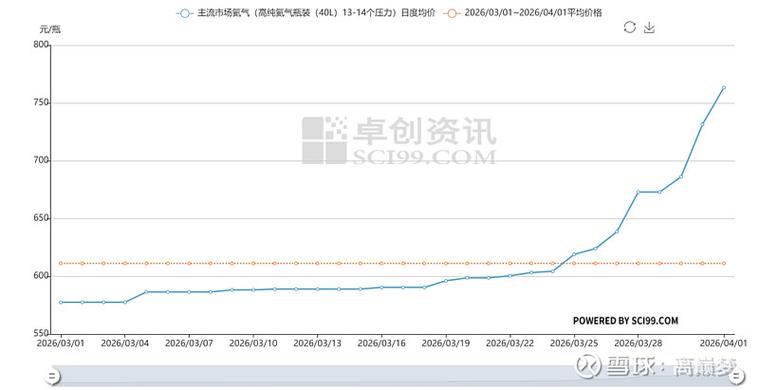Click axis label 2026/03/10

click(x=253, y=343)
